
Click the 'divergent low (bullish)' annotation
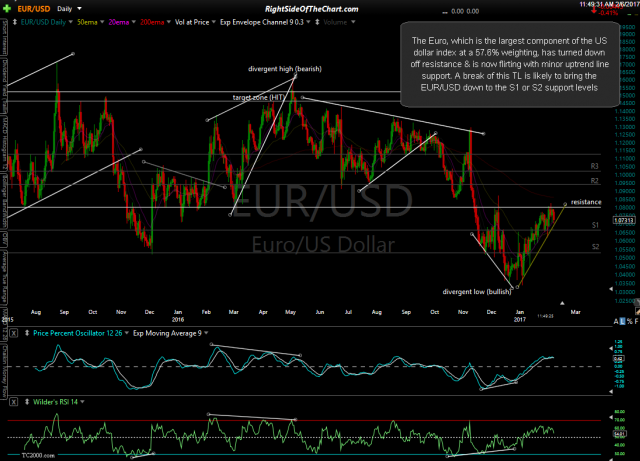(x=477, y=292)
